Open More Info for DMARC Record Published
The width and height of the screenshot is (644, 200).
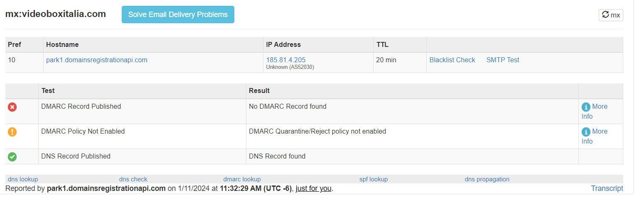(x=599, y=107)
